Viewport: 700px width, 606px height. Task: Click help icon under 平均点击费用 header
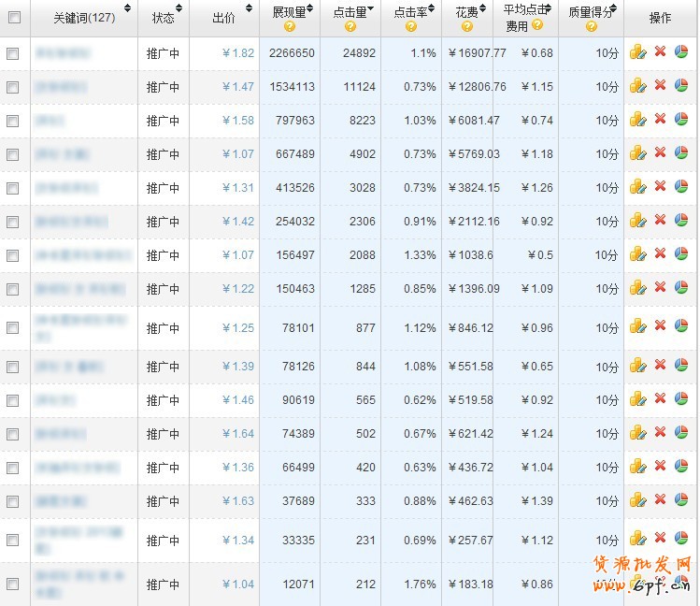point(537,26)
